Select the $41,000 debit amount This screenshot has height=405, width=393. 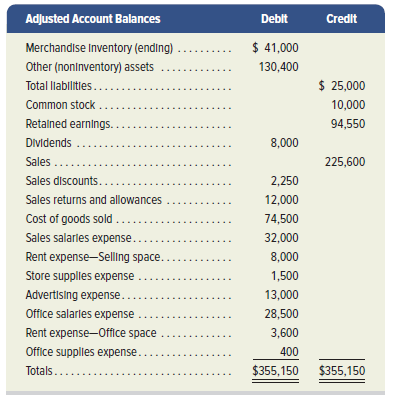tap(275, 48)
